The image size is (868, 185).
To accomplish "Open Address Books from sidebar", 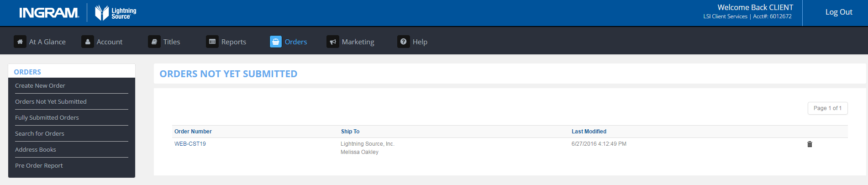I will pos(36,149).
